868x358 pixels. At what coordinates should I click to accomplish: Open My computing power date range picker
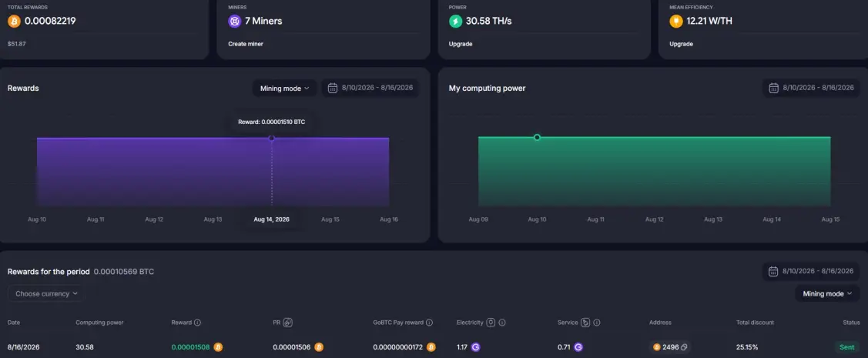tap(812, 88)
